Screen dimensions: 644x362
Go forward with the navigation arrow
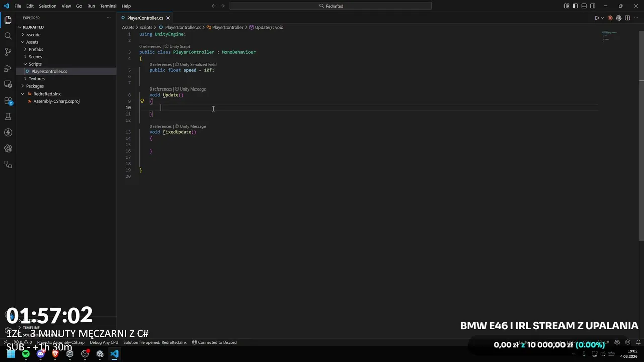[x=222, y=6]
